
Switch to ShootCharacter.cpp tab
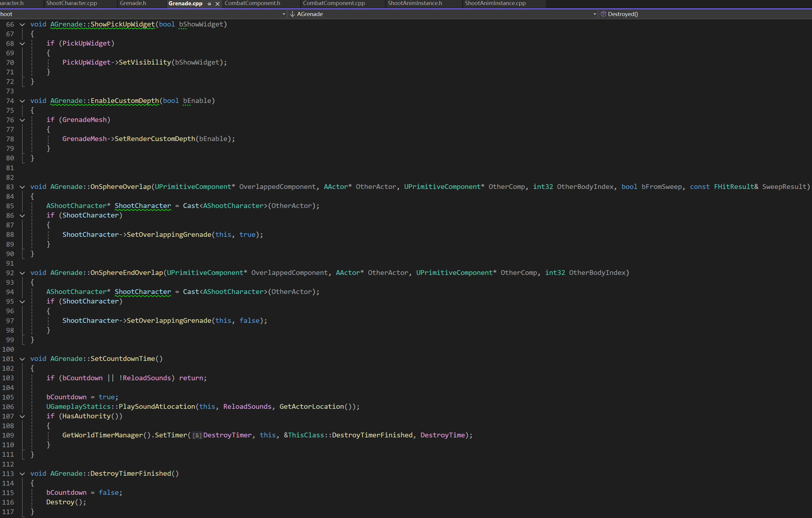point(71,3)
